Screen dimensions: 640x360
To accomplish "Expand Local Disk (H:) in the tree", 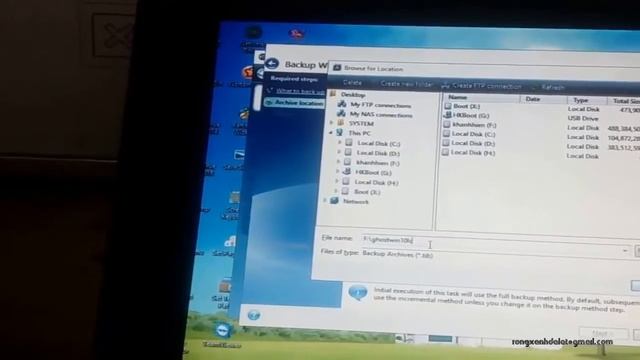I will [337, 182].
